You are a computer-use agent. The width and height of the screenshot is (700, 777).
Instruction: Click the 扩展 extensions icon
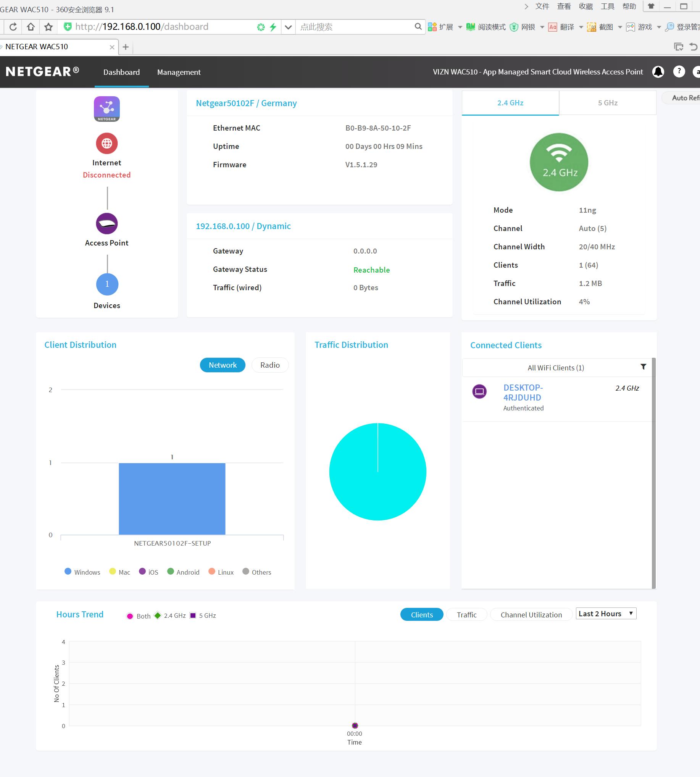(432, 27)
